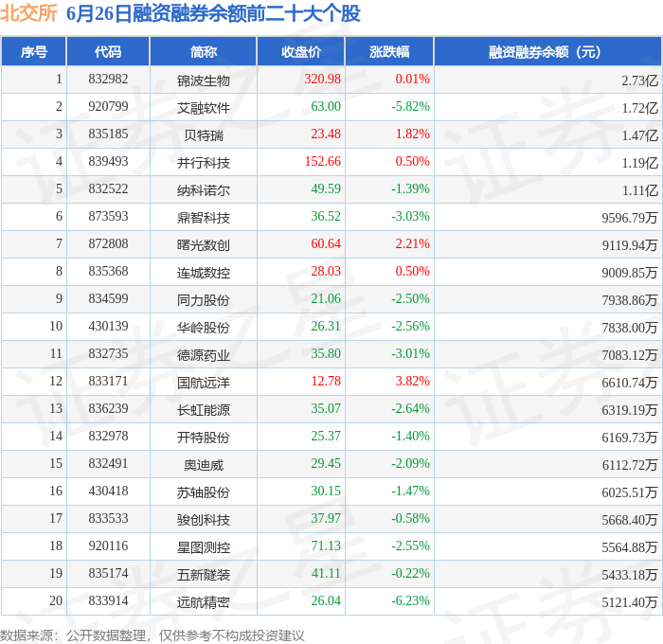Viewport: 663px width, 644px height.
Task: Select stock name 艾融软件
Action: (x=204, y=108)
